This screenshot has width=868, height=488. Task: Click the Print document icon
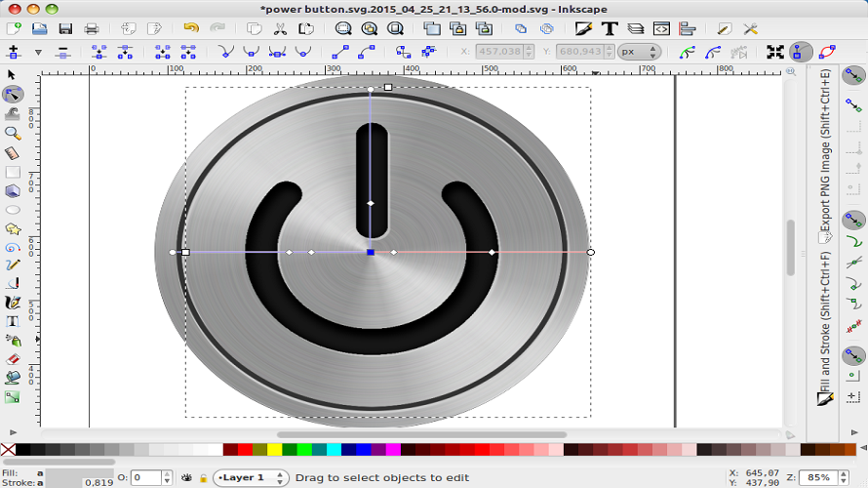[x=92, y=29]
